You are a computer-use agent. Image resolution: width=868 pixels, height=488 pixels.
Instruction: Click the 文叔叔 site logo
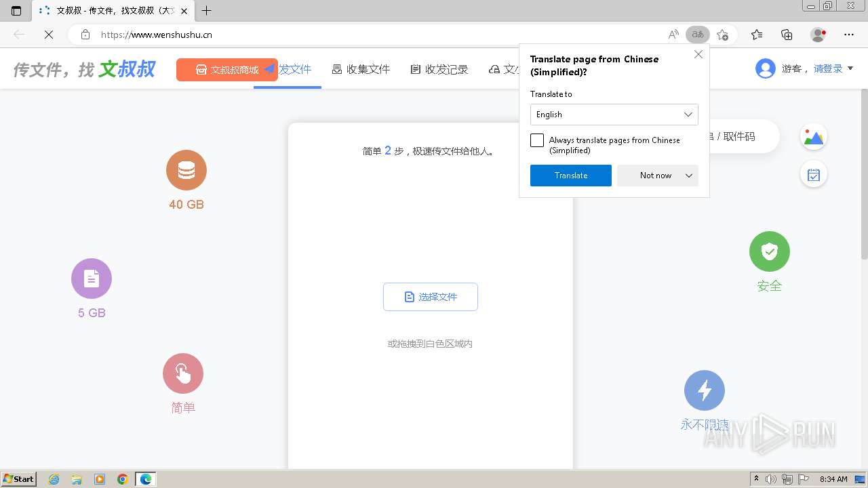click(84, 68)
